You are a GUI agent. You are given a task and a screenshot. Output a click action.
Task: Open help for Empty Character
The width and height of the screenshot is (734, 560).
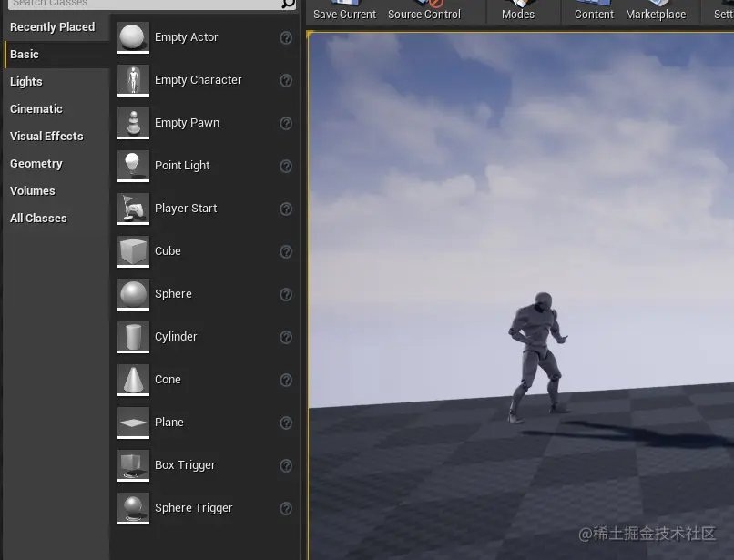pos(286,80)
